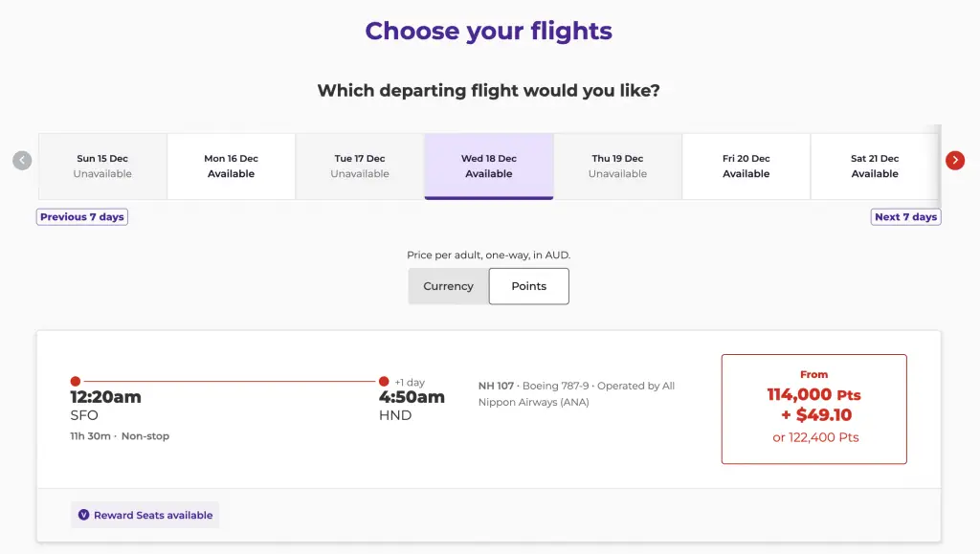980x554 pixels.
Task: Choose the Tue 17 Dec date
Action: tap(360, 166)
